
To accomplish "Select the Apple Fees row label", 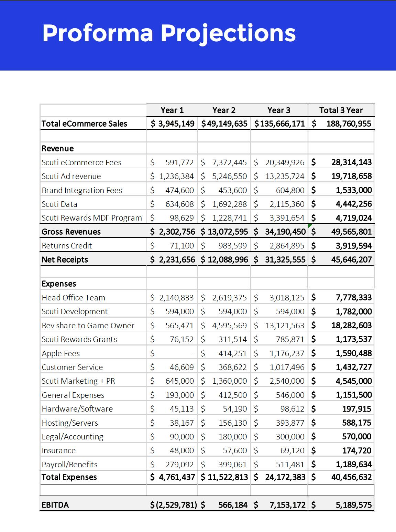I will [x=60, y=353].
